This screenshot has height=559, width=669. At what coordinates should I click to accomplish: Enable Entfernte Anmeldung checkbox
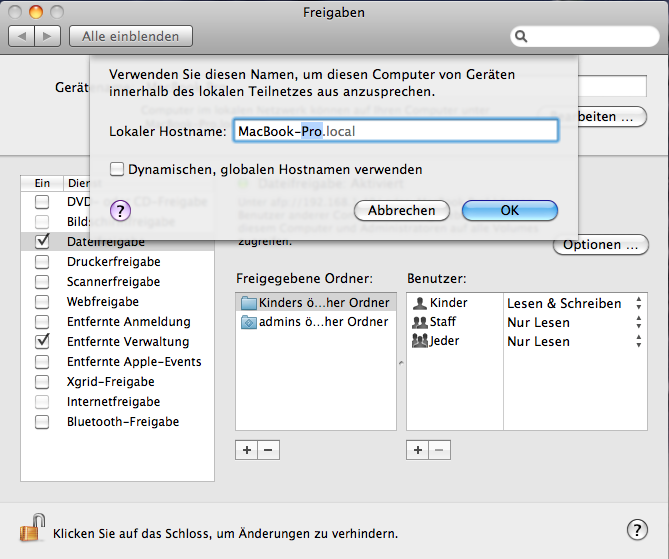click(x=42, y=322)
